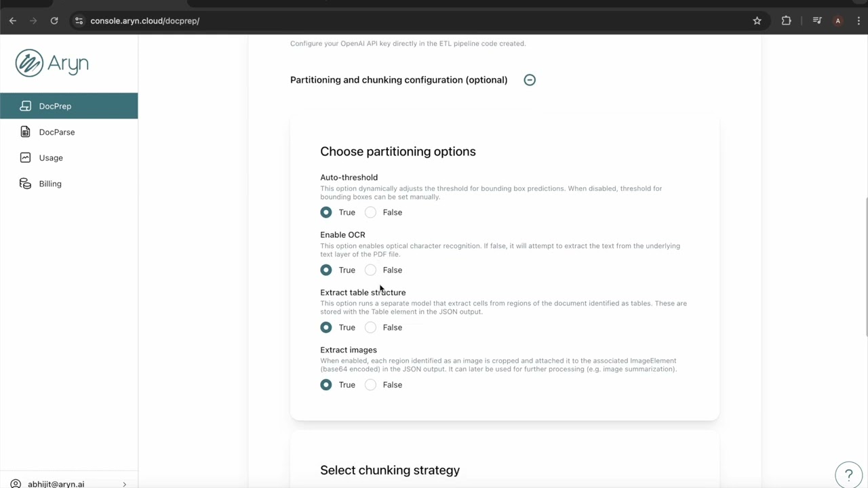This screenshot has width=868, height=488.
Task: Open the DocPrep sidebar item
Action: (x=55, y=106)
